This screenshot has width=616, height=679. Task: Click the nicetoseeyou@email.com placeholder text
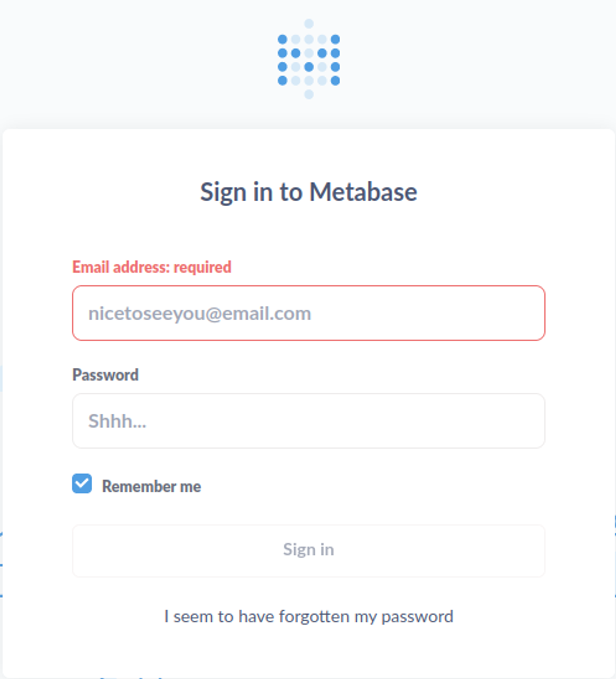(199, 313)
